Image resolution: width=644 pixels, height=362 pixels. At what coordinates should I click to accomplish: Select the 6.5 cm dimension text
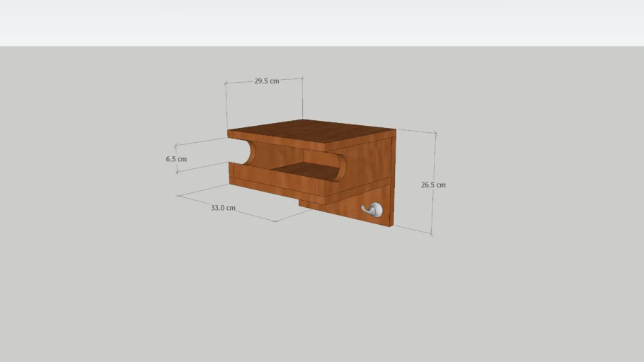(x=176, y=159)
